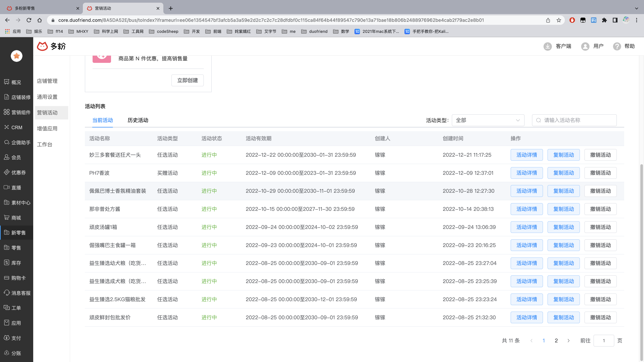Screen dimensions: 644x362
Task: Open the 用户 user profile icon
Action: point(585,46)
